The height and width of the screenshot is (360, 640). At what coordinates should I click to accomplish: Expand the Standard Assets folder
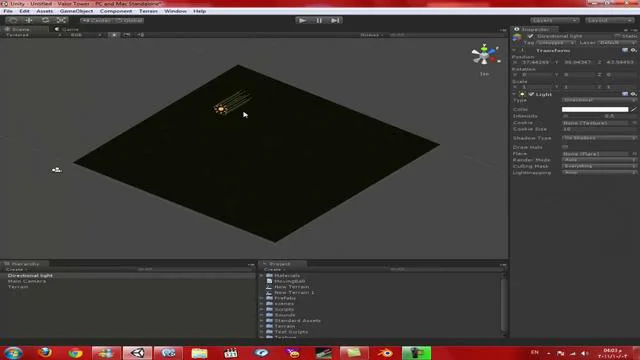[x=262, y=321]
